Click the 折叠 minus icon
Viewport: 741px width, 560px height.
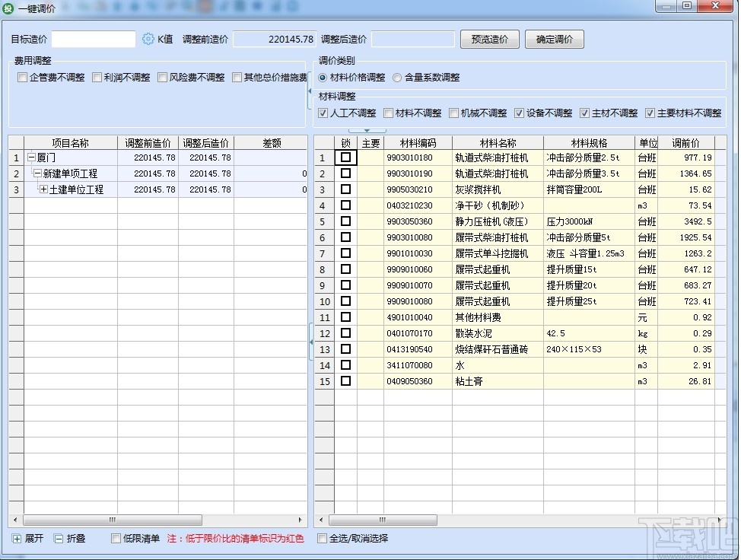59,539
